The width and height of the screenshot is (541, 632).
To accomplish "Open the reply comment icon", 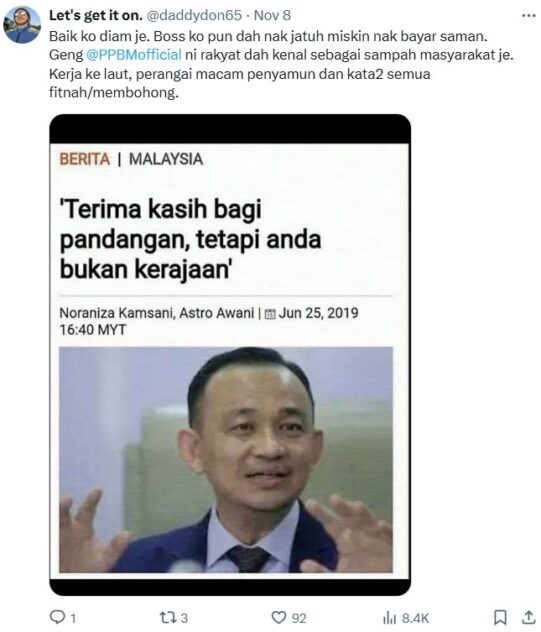I will [57, 617].
